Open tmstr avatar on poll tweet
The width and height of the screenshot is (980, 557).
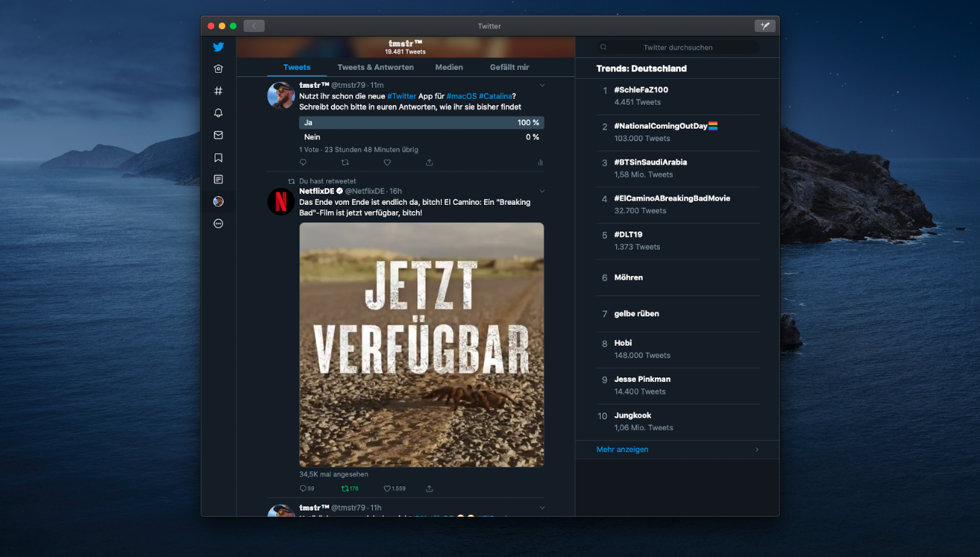point(281,95)
